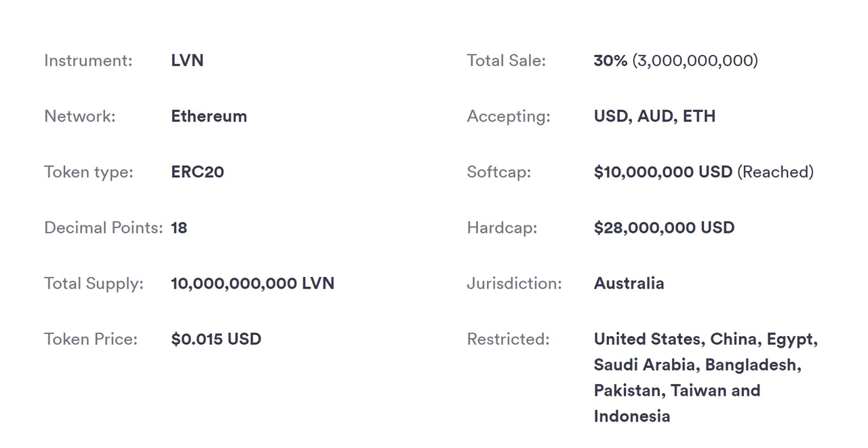
Task: Click the Australia jurisdiction value
Action: 629,283
